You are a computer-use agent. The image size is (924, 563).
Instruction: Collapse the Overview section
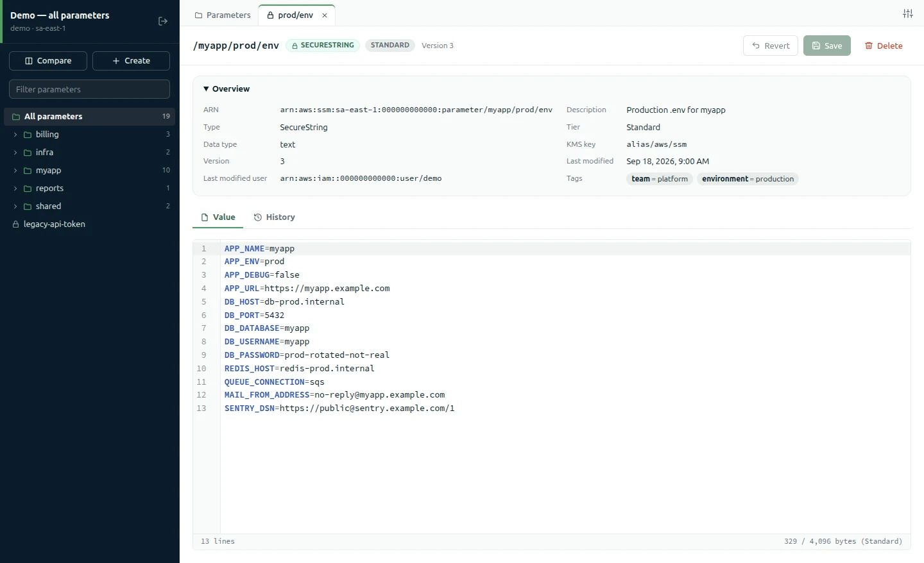pyautogui.click(x=227, y=89)
